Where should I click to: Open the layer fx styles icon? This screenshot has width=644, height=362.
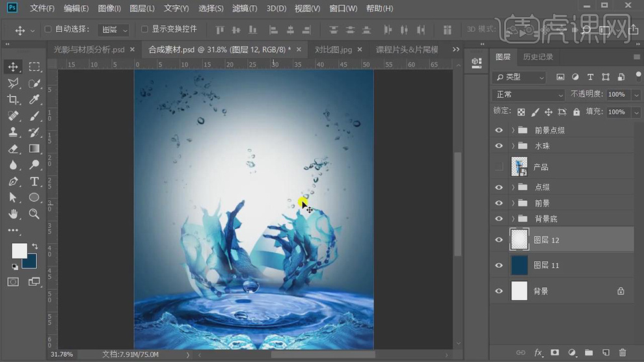tap(538, 352)
